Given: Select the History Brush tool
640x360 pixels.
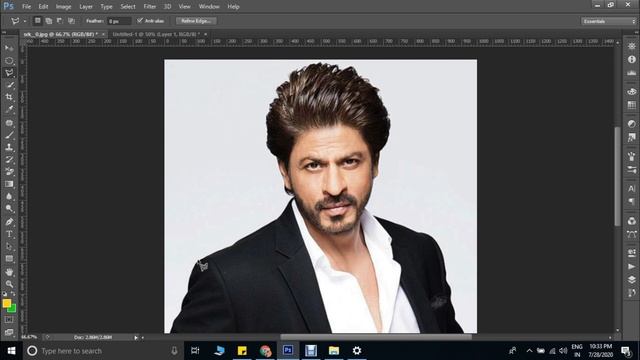Looking at the screenshot, I should point(9,160).
